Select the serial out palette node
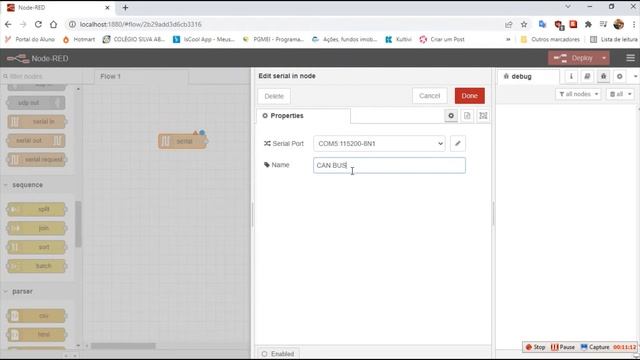640x360 pixels. pyautogui.click(x=36, y=140)
